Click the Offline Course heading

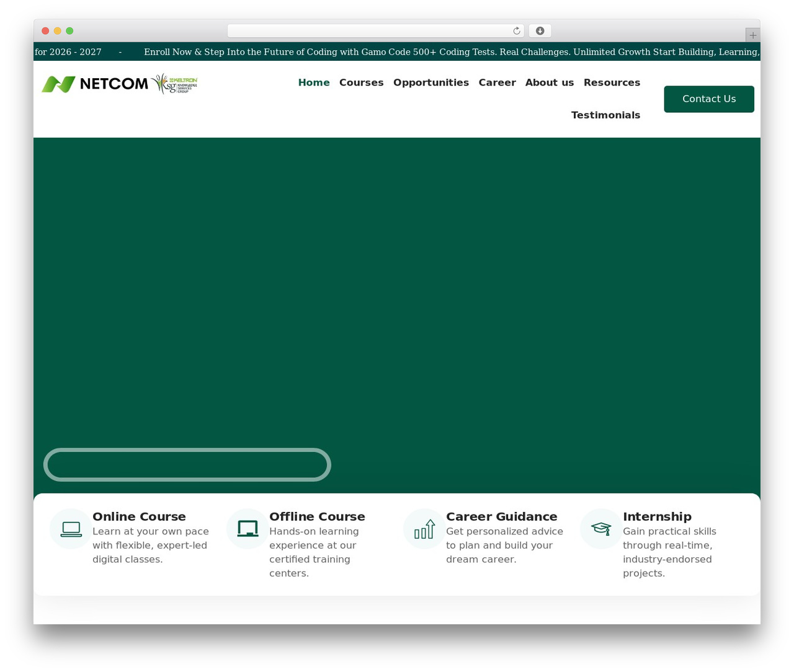(x=317, y=516)
